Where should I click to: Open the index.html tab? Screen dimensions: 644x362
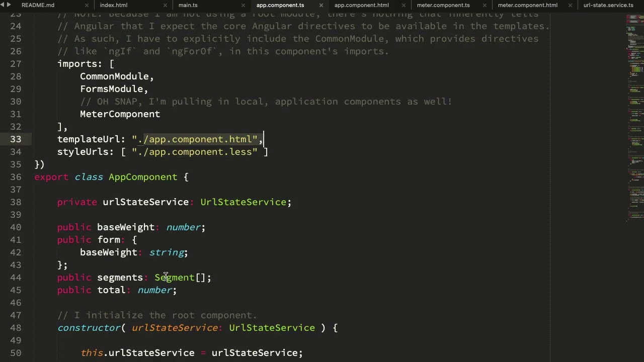point(114,5)
